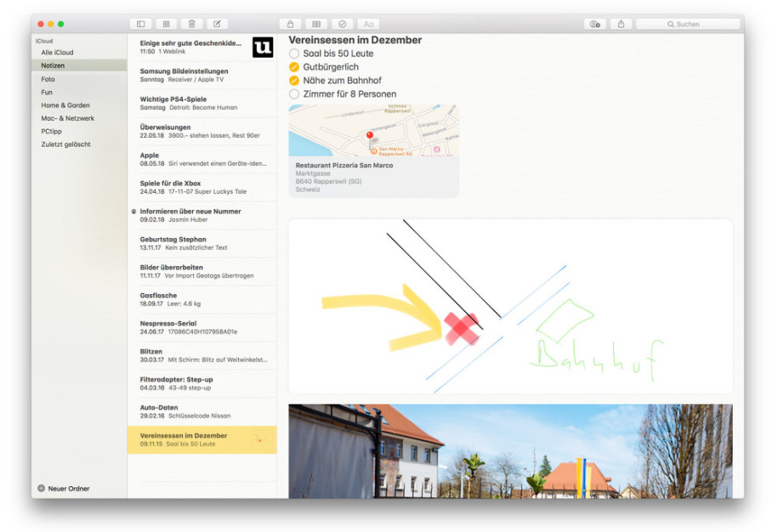
Task: Open the 'Filteradapter: Step-up' note
Action: pos(202,383)
